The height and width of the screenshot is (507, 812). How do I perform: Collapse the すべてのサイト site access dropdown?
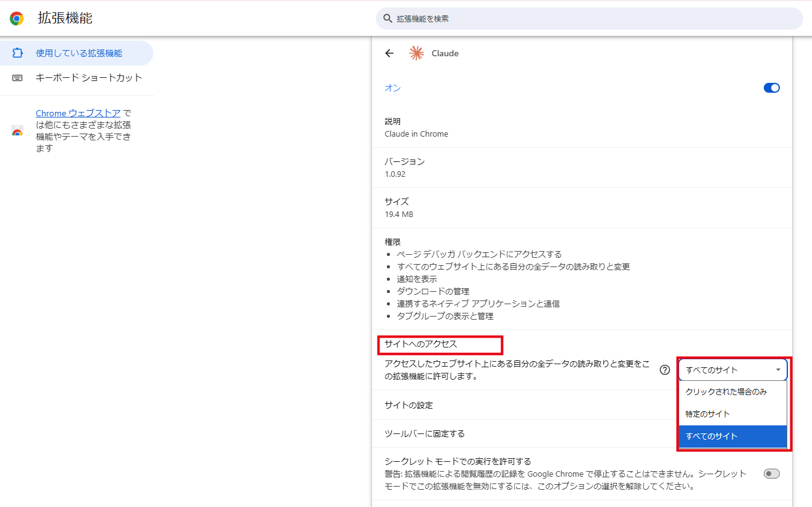click(733, 370)
